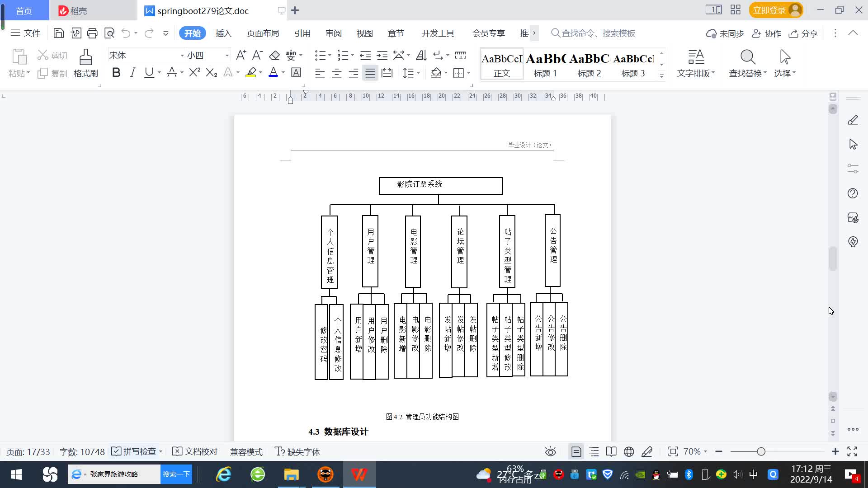This screenshot has width=868, height=488.
Task: Toggle spell check (拼写检查) in status bar
Action: coord(134,452)
